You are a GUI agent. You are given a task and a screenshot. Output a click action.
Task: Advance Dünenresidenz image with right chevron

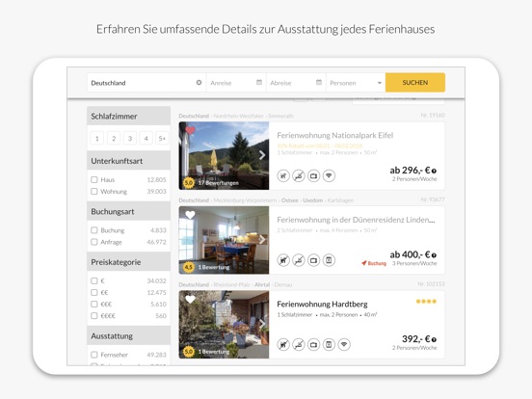tap(262, 240)
